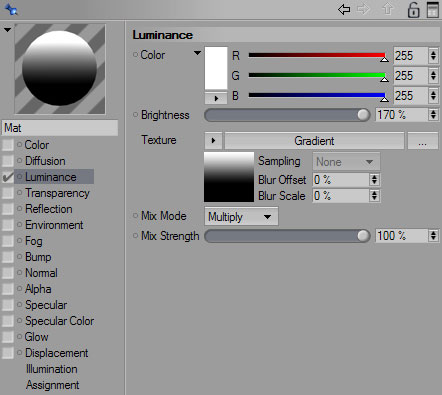Click the red R color slider
This screenshot has height=395, width=442.
pyautogui.click(x=318, y=56)
